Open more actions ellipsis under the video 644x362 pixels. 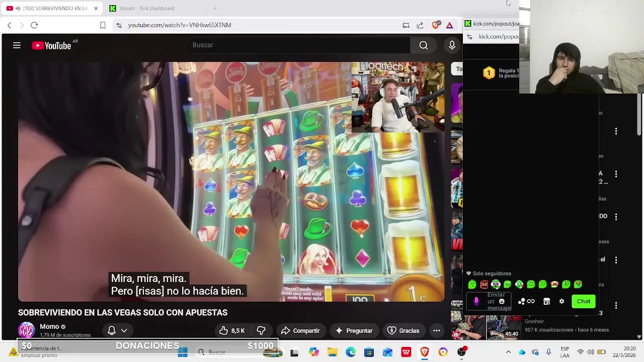pyautogui.click(x=437, y=330)
